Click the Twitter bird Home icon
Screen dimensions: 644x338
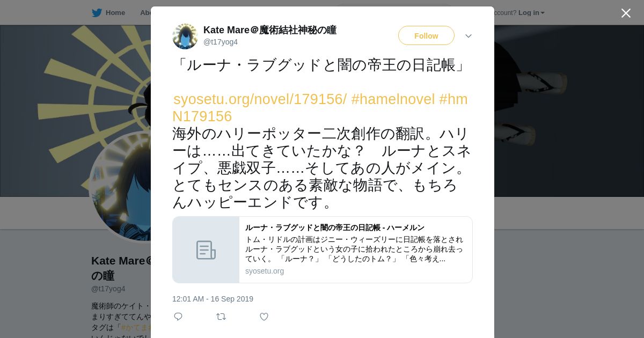pyautogui.click(x=97, y=13)
